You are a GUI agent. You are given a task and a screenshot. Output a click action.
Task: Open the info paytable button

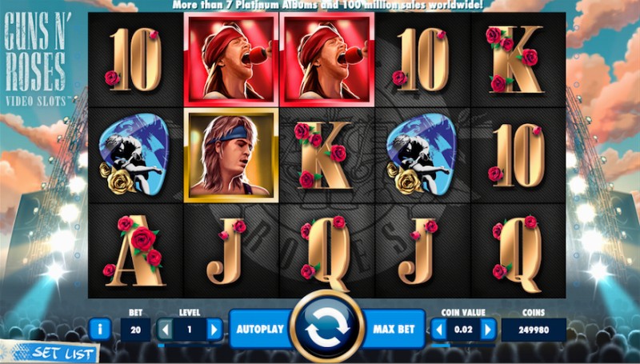tap(99, 329)
